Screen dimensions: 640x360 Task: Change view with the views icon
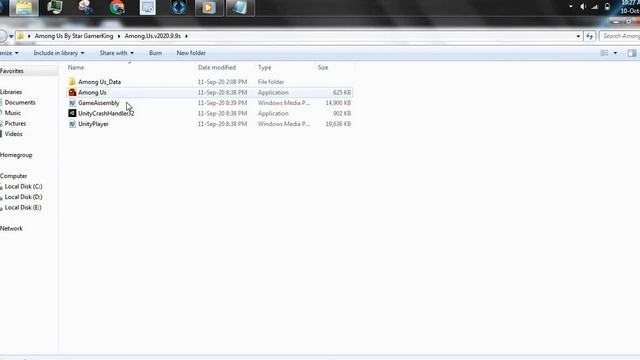604,53
